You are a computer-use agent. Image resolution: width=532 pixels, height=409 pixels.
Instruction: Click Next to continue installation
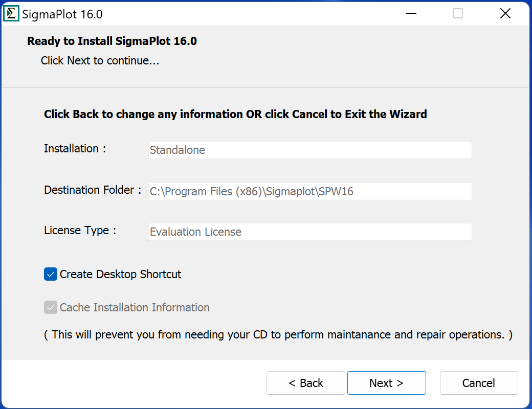coord(386,383)
